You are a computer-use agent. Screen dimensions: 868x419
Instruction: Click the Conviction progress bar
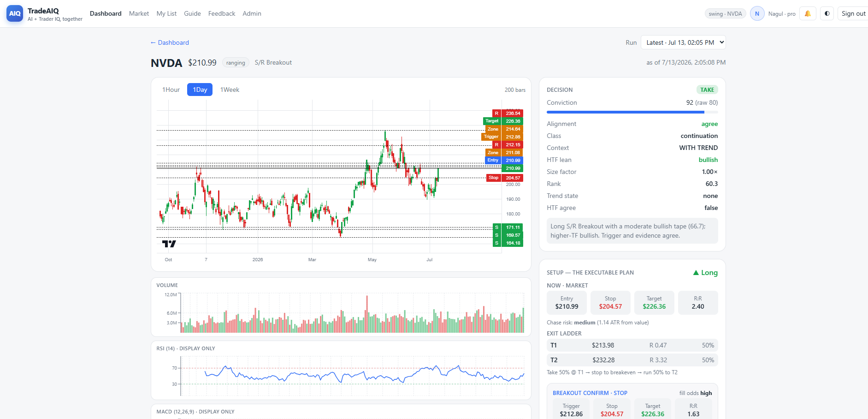click(x=632, y=112)
